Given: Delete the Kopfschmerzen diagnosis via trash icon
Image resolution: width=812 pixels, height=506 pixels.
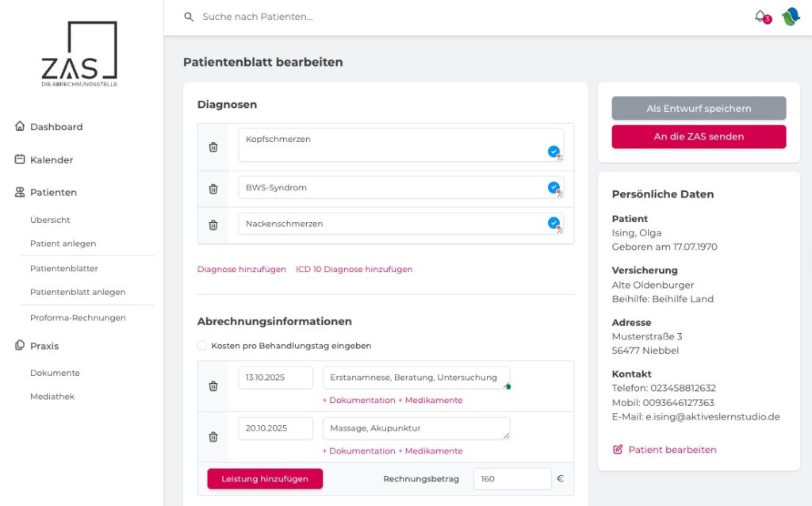Looking at the screenshot, I should (x=213, y=146).
